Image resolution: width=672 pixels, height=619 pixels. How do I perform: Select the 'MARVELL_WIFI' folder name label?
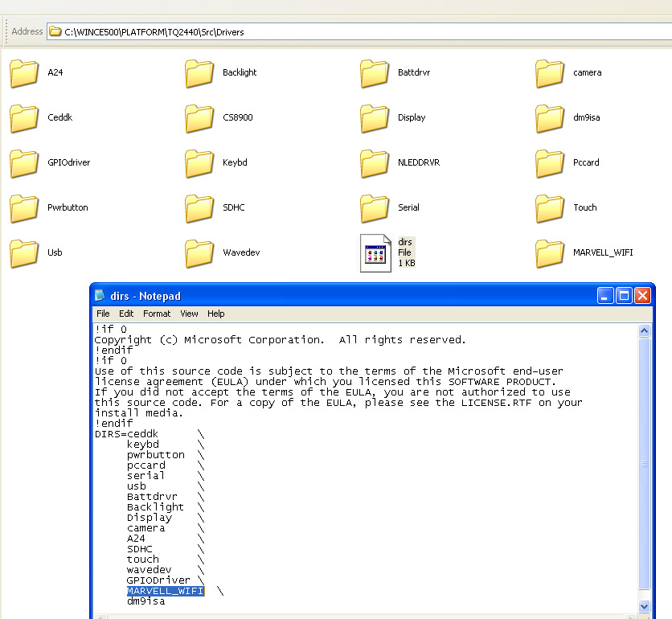tap(603, 252)
